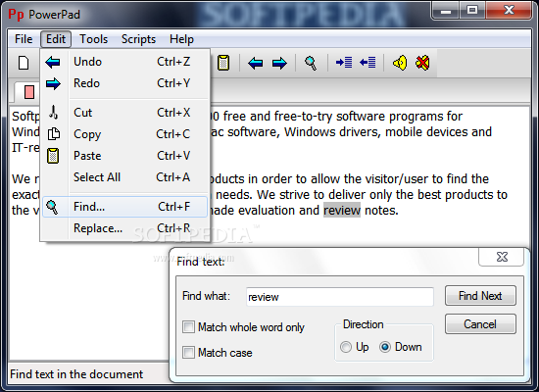Close the open Edit menu
The width and height of the screenshot is (539, 392).
click(56, 39)
